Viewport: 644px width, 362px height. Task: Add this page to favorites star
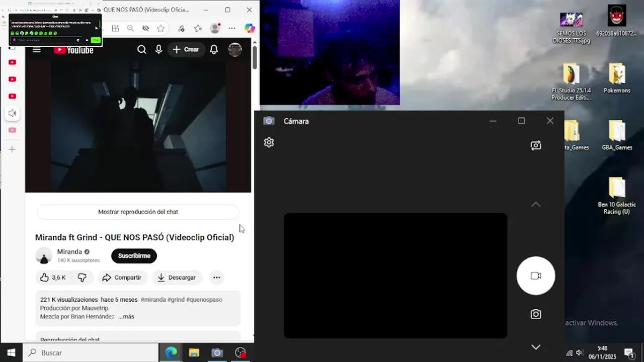[160, 29]
